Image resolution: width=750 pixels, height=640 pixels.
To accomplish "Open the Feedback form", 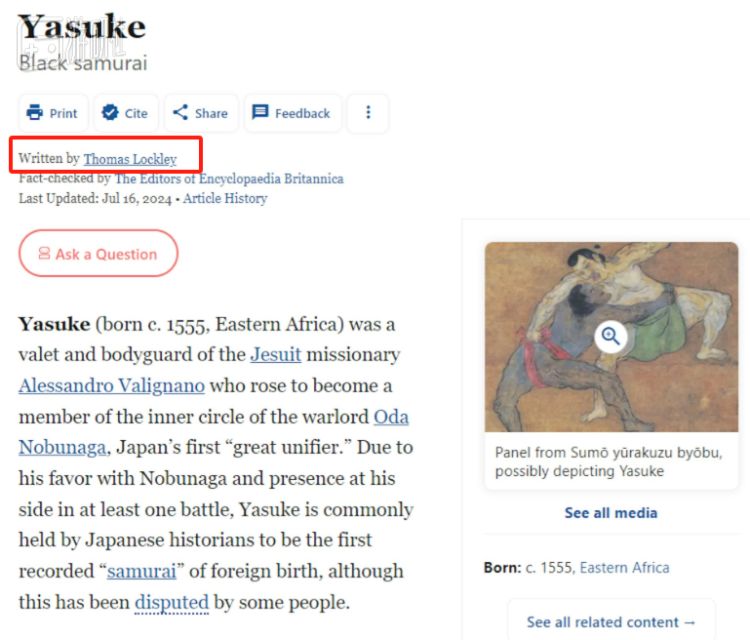I will point(291,113).
